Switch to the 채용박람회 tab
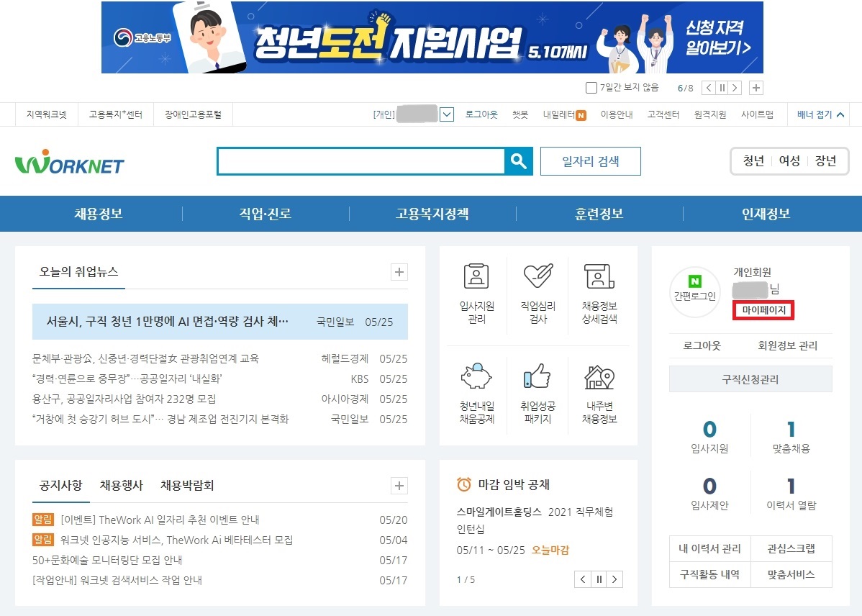Image resolution: width=862 pixels, height=616 pixels. [x=187, y=486]
